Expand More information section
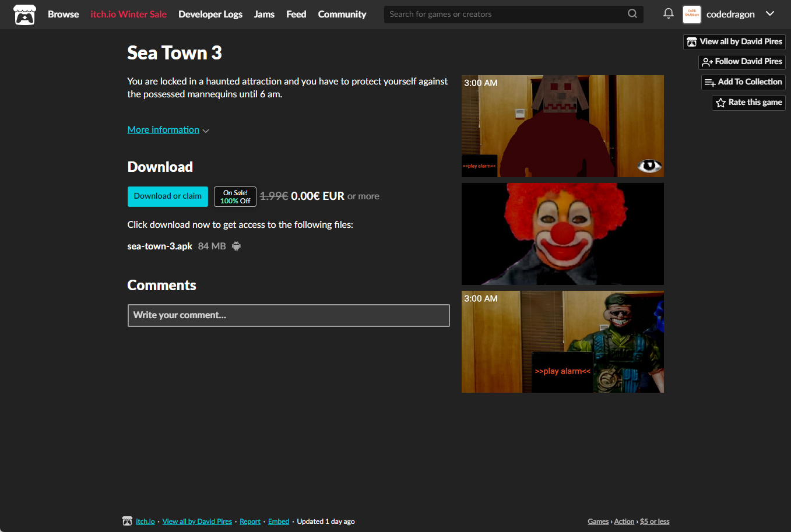Image resolution: width=791 pixels, height=532 pixels. point(168,129)
